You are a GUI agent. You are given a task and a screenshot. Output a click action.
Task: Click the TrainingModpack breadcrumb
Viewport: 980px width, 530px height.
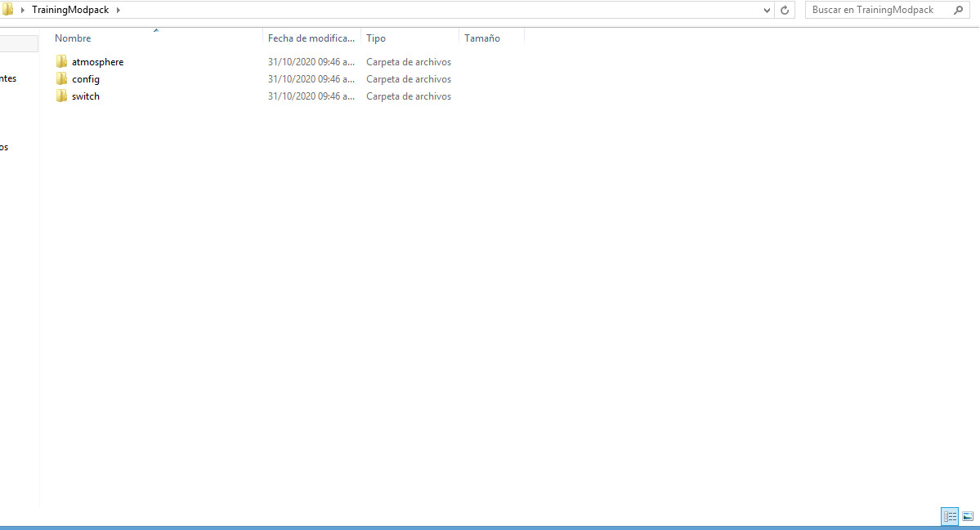tap(70, 10)
